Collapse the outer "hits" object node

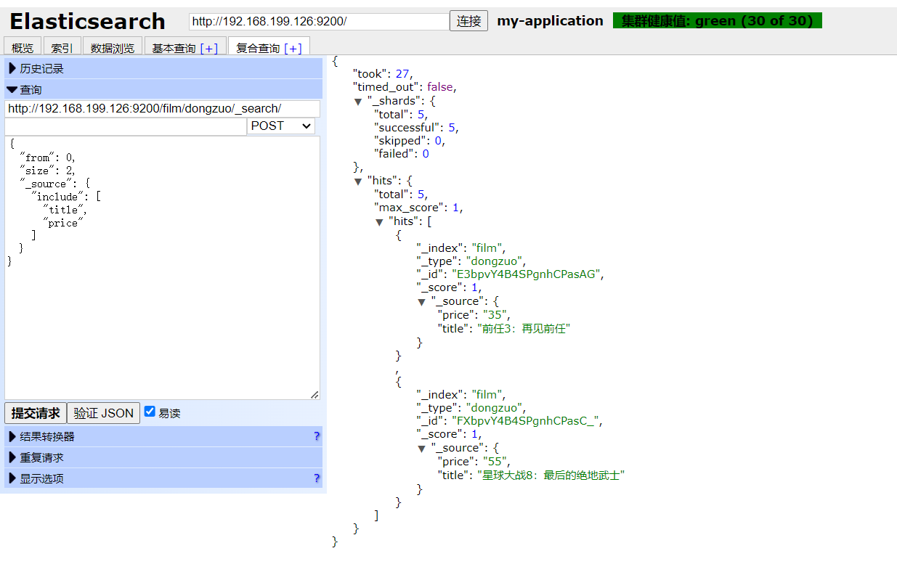pos(358,181)
